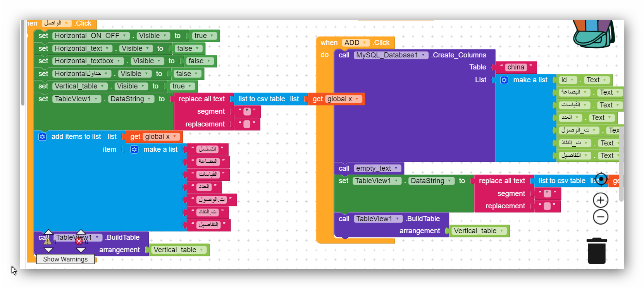Open the TableView1 dropdown in the الواصل.Click set block
Viewport: 644px width, 289px height.
click(x=77, y=99)
